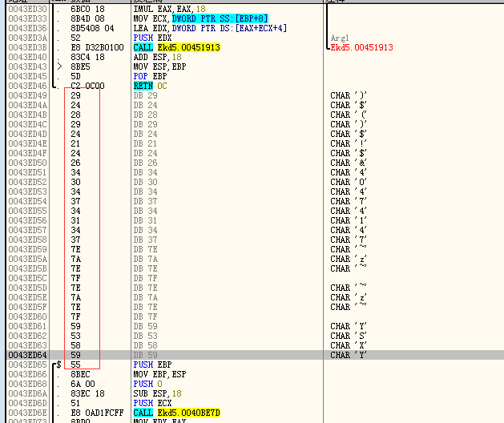Screen dimensions: 504x423
Task: Click the highlighted address 0043ED64
Action: [x=23, y=355]
